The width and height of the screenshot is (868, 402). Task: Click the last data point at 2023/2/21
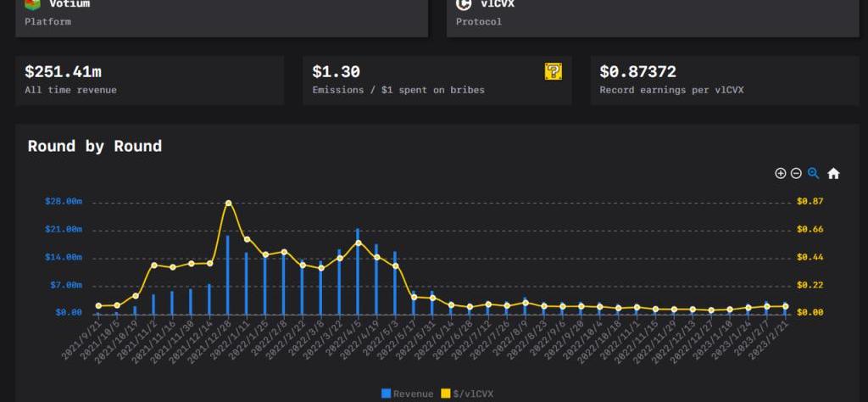tap(786, 306)
